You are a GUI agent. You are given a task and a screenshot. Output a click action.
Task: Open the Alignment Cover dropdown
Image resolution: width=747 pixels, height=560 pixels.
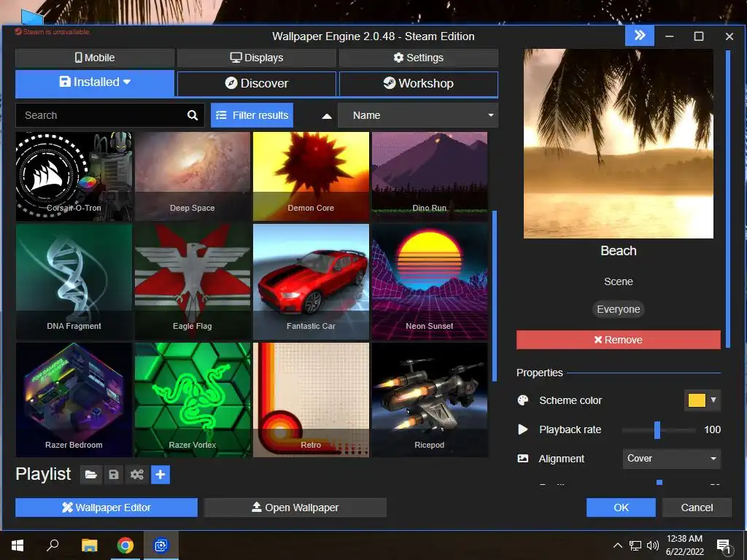[671, 459]
